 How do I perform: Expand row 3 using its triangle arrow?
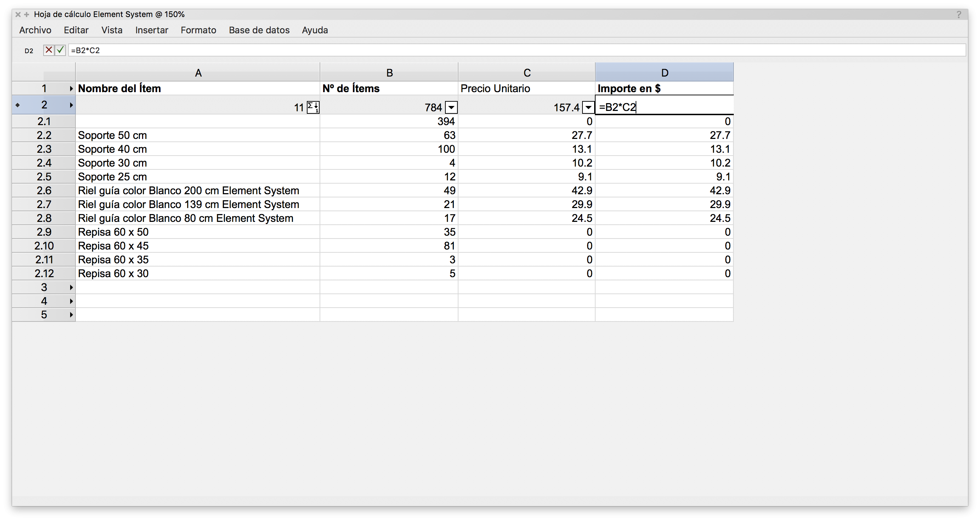71,287
